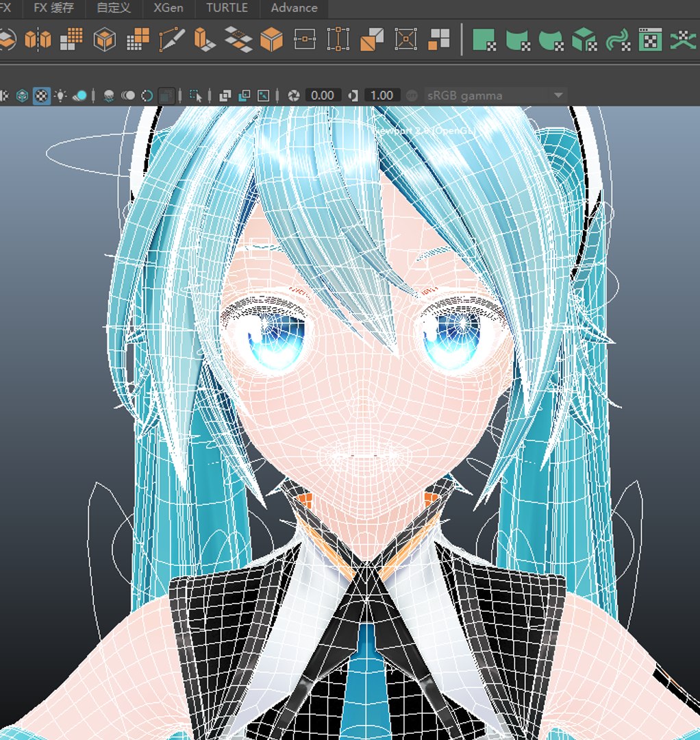Click the Contour Stretch UV mapping icon
The width and height of the screenshot is (700, 740).
617,40
